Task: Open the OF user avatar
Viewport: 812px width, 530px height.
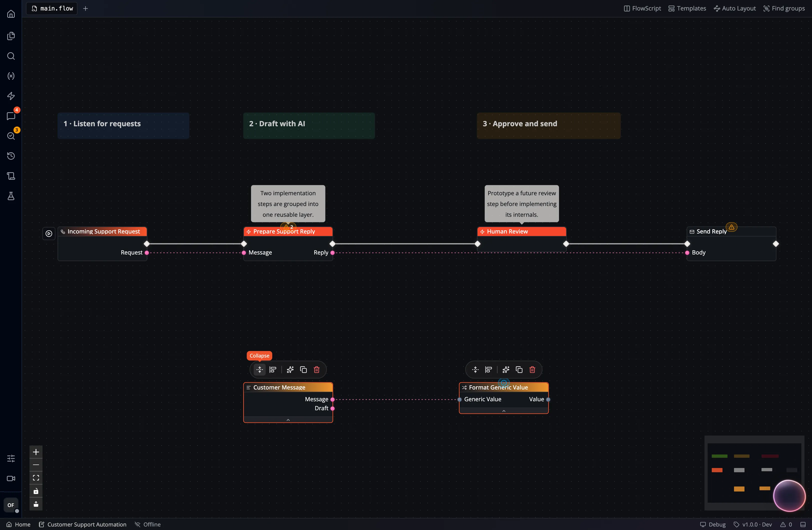Action: (11, 505)
